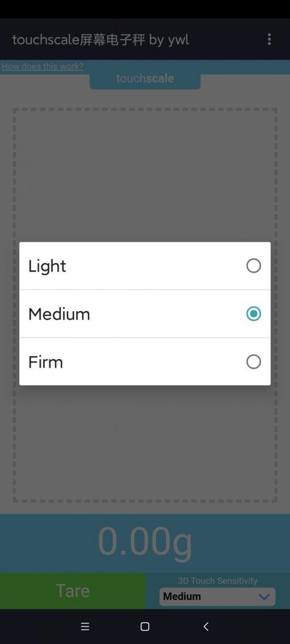Choose the Firm option text
This screenshot has height=644, width=290.
[x=46, y=362]
